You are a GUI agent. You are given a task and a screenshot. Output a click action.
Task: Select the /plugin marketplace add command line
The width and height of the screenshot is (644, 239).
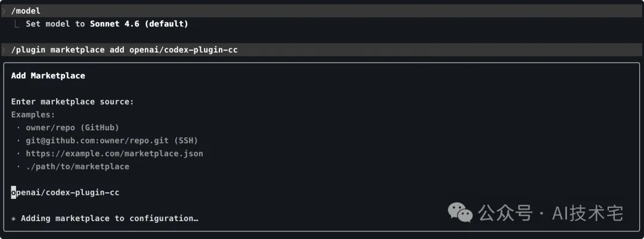click(322, 50)
